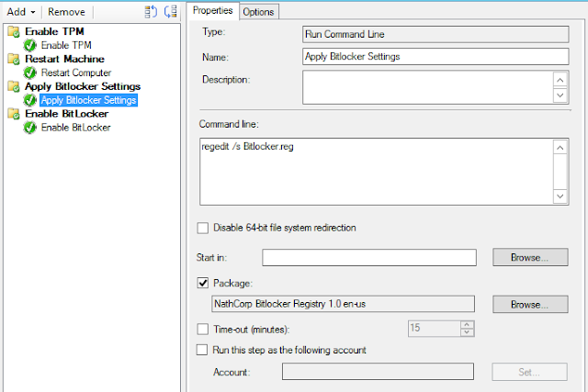Click the Enable BitLocker group folder icon
588x392 pixels.
(x=13, y=114)
